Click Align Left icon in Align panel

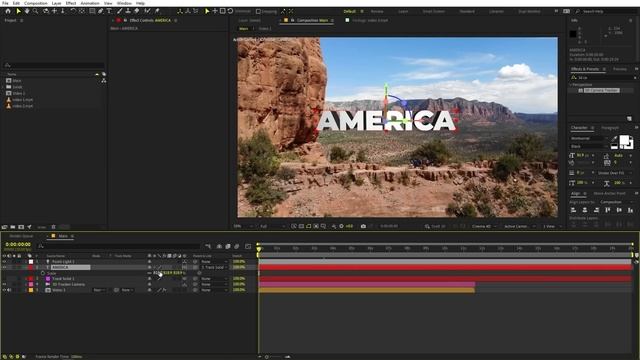tap(573, 210)
